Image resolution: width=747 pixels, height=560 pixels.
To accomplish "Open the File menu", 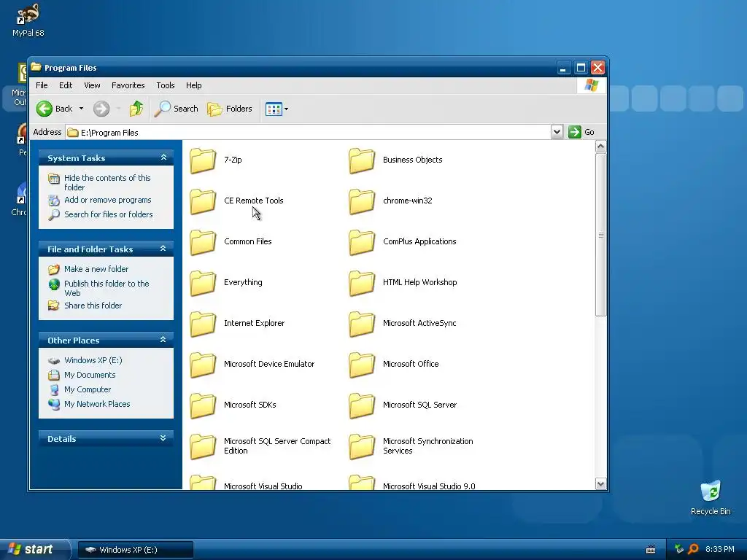I will [x=42, y=85].
